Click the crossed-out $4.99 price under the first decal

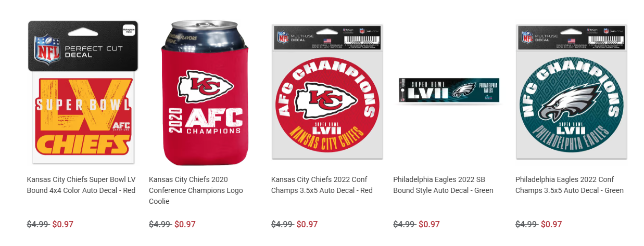(x=37, y=224)
